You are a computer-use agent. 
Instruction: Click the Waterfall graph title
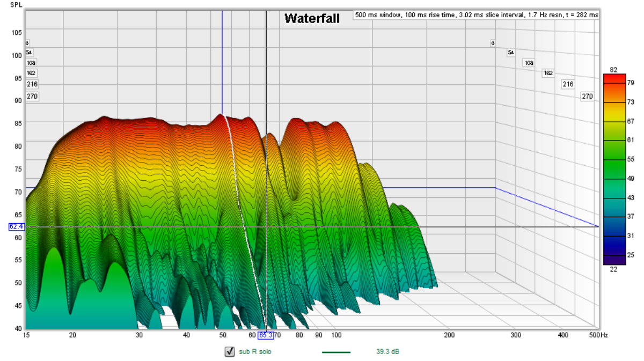pyautogui.click(x=312, y=18)
